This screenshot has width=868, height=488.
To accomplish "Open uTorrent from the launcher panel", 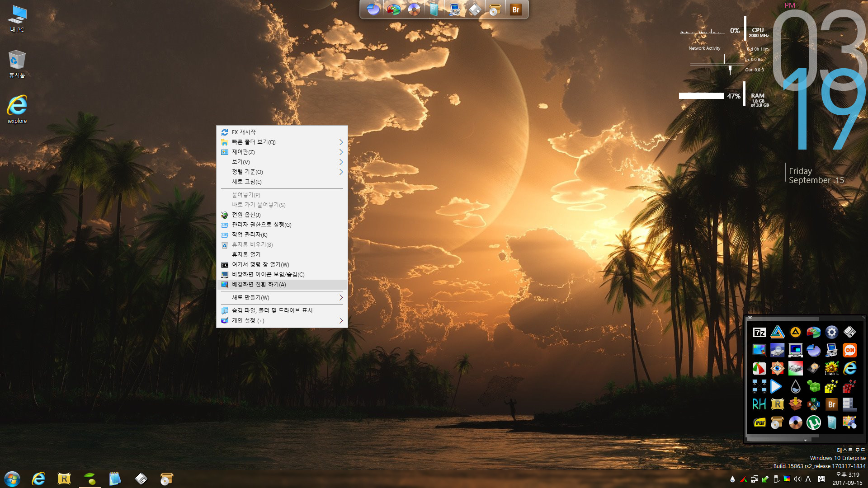I will [x=813, y=423].
